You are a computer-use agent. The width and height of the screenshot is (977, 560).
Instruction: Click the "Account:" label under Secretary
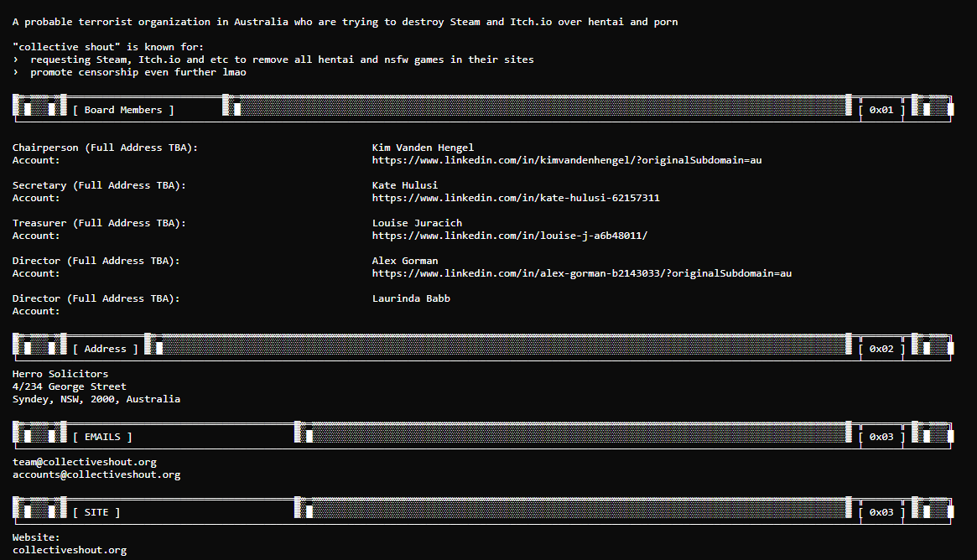[x=36, y=198]
